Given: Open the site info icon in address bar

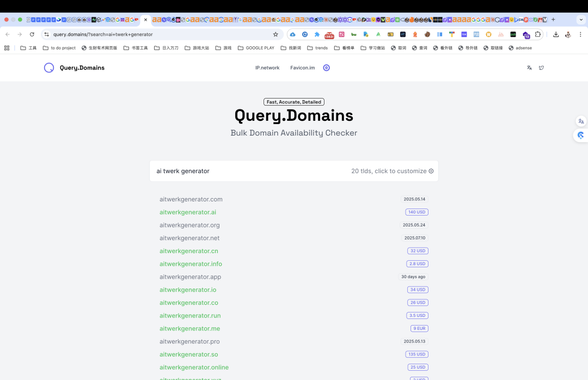Looking at the screenshot, I should [x=46, y=34].
